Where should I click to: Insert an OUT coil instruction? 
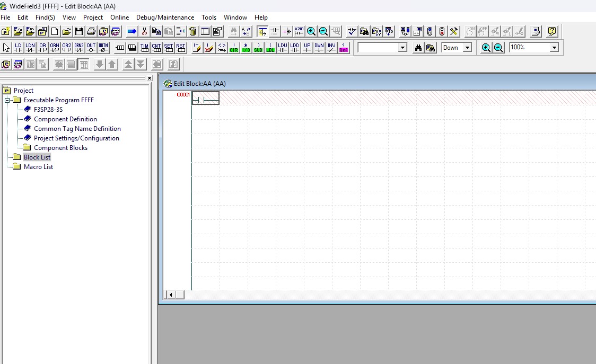[x=91, y=48]
